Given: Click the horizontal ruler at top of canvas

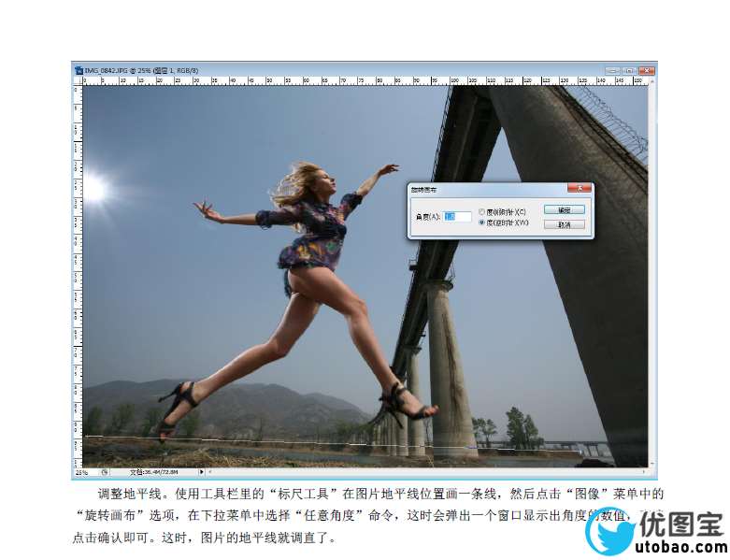Looking at the screenshot, I should coord(365,81).
